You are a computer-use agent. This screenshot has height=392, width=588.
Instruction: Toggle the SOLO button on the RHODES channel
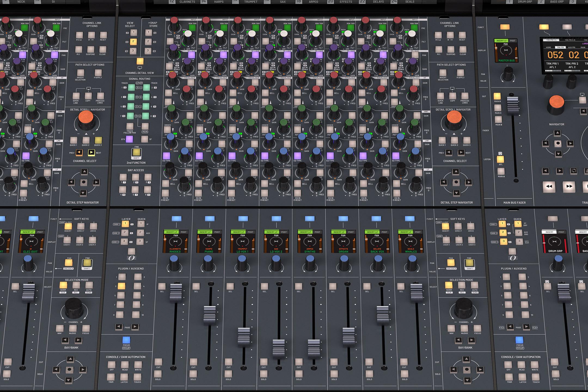point(158,373)
